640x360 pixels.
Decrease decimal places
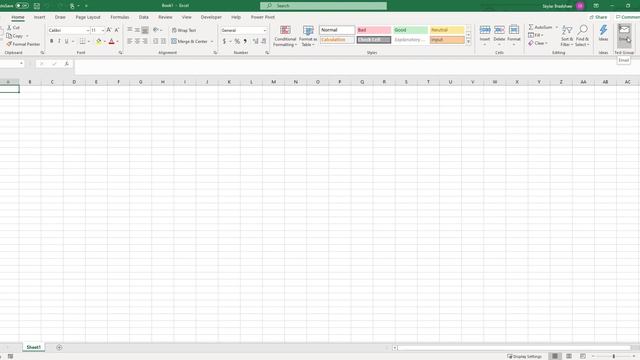(x=264, y=41)
